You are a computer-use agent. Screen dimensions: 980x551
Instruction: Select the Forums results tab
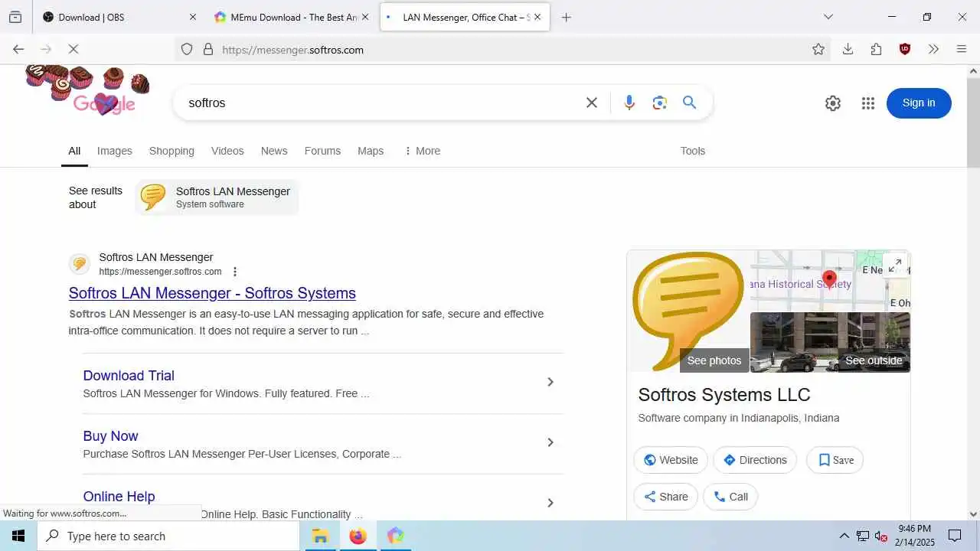322,151
